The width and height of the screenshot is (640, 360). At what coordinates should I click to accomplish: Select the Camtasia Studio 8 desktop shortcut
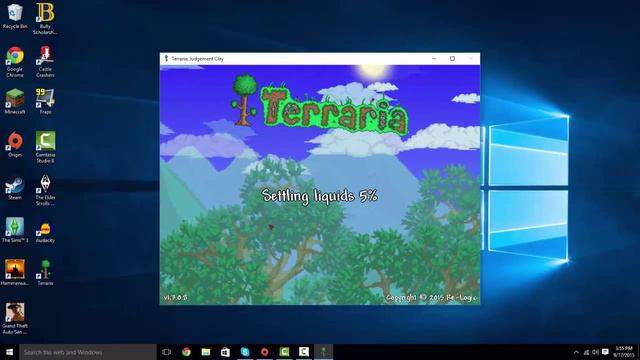[45, 147]
